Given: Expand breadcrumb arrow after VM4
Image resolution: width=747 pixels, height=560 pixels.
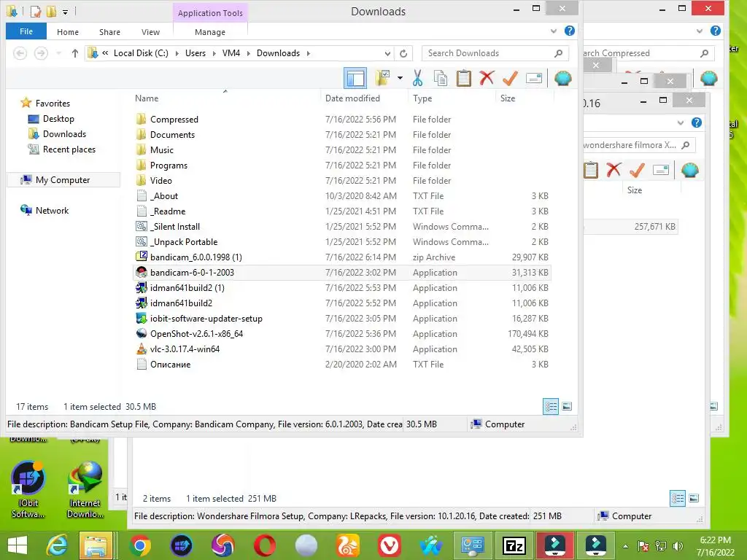Looking at the screenshot, I should coord(248,53).
